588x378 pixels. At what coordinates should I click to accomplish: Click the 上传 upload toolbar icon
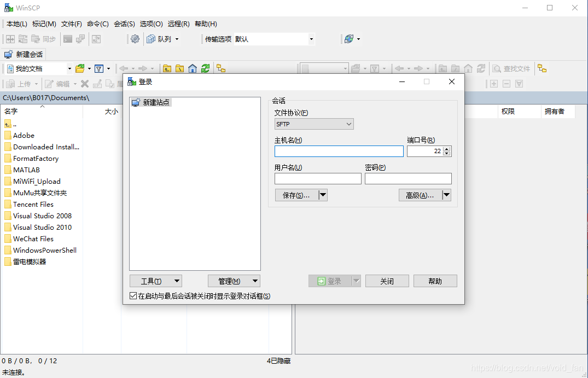click(x=10, y=84)
